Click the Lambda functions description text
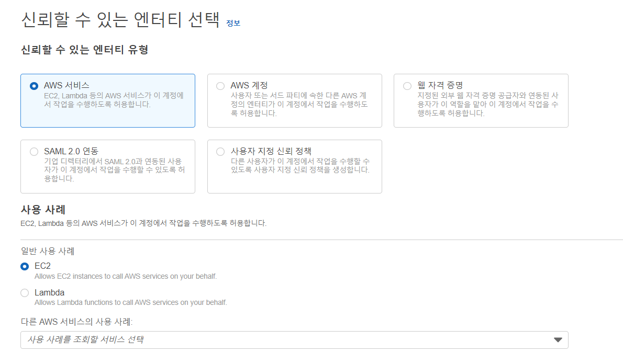This screenshot has height=364, width=623. [x=131, y=302]
